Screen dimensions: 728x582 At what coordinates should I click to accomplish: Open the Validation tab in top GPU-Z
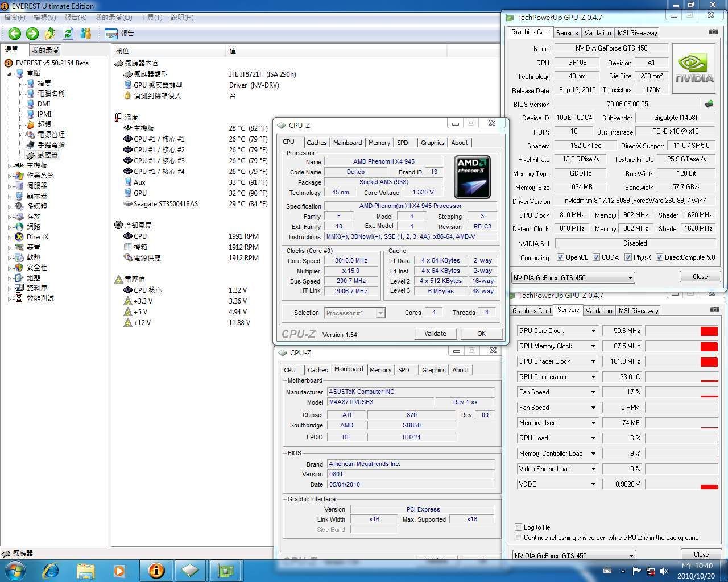pos(598,33)
